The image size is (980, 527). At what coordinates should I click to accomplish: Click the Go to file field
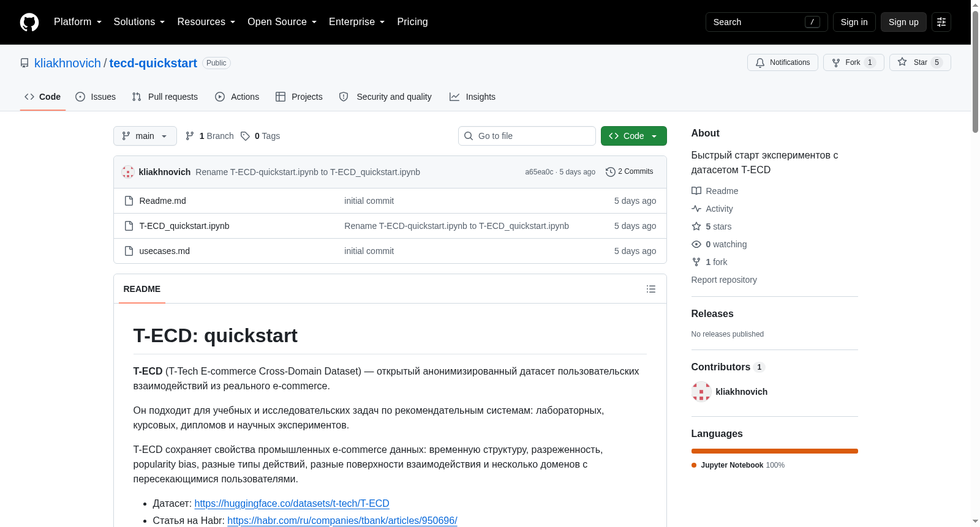click(527, 136)
